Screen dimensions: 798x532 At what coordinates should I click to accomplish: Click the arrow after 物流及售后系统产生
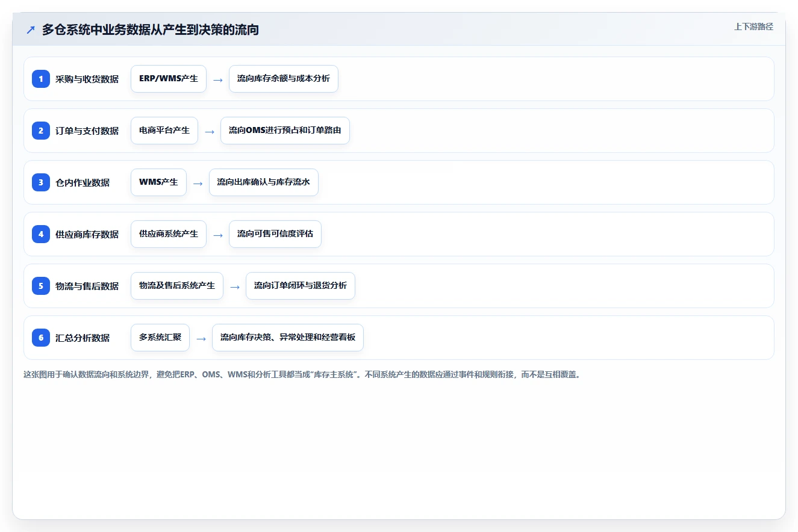235,286
